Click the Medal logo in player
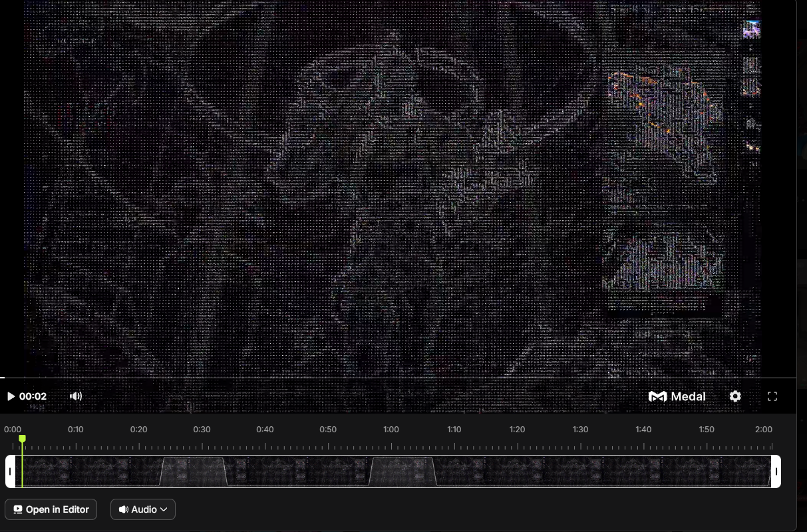Viewport: 807px width, 532px height. [677, 396]
